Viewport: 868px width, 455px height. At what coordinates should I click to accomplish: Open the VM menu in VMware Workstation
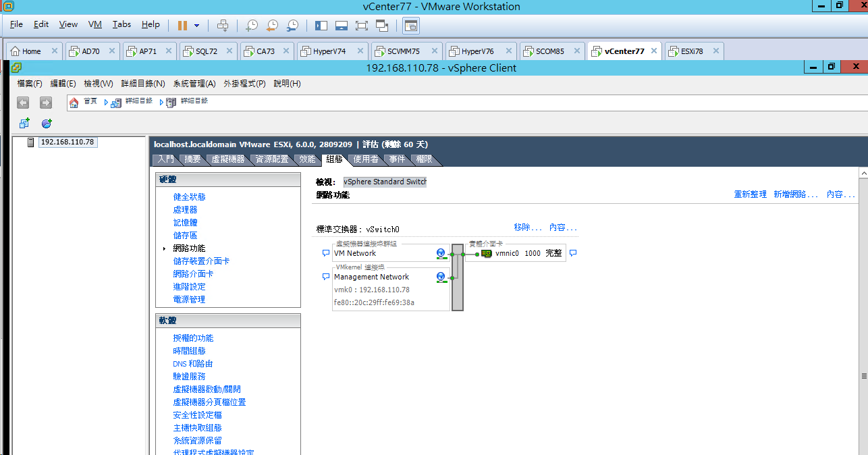pyautogui.click(x=95, y=24)
